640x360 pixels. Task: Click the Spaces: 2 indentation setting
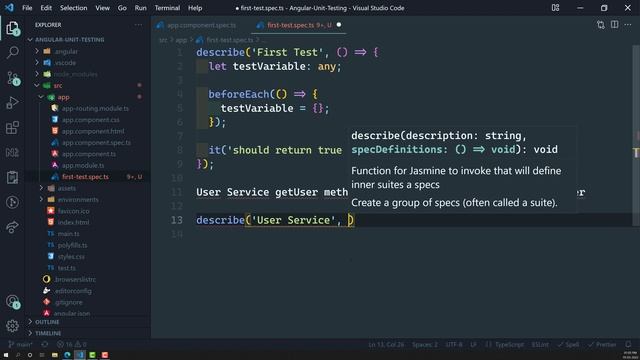[424, 344]
